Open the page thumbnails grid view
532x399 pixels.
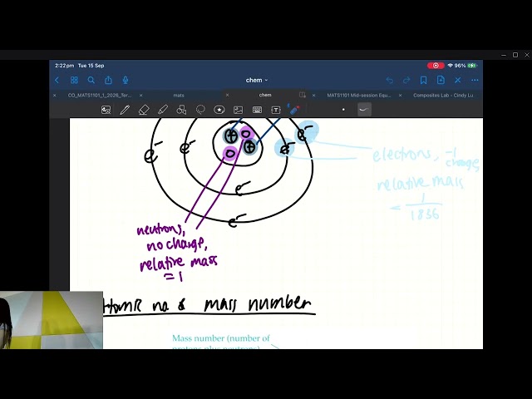[74, 80]
